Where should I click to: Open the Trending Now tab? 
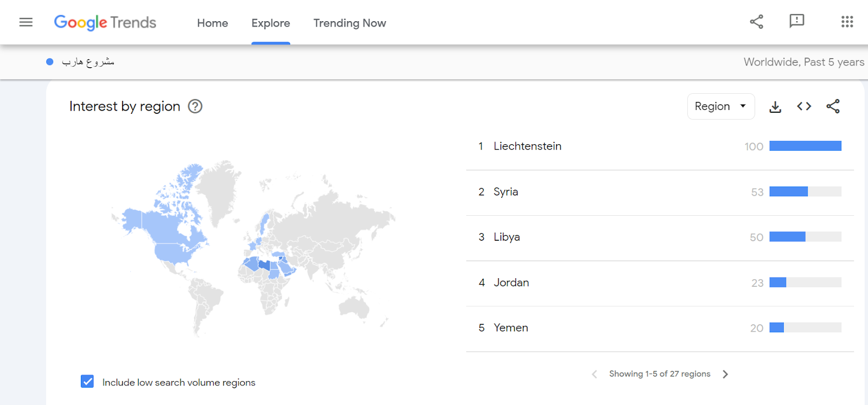coord(349,23)
